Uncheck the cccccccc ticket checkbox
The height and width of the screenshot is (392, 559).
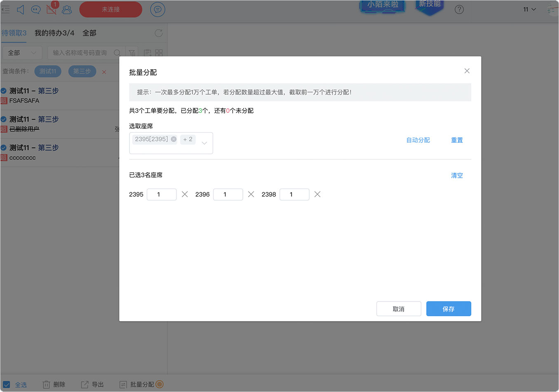pyautogui.click(x=4, y=147)
